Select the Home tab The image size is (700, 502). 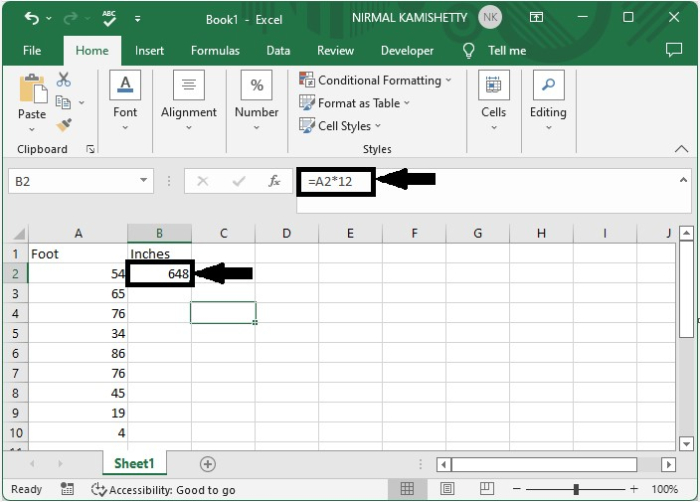(x=92, y=50)
